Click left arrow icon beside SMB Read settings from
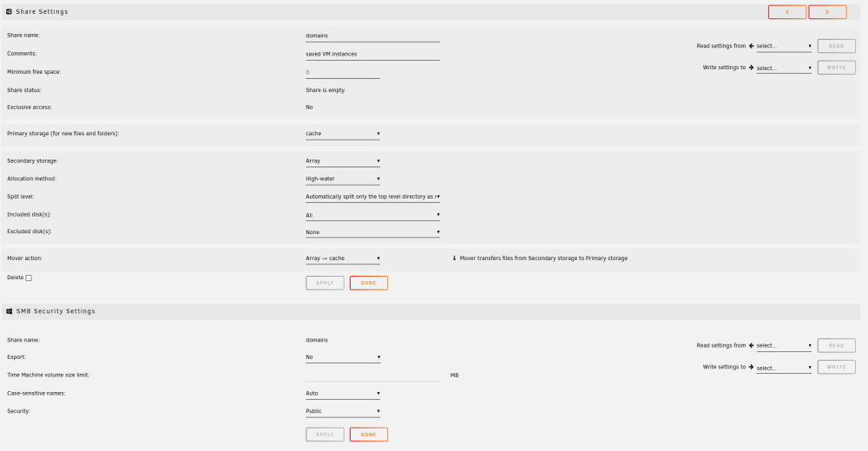Image resolution: width=868 pixels, height=451 pixels. (751, 345)
